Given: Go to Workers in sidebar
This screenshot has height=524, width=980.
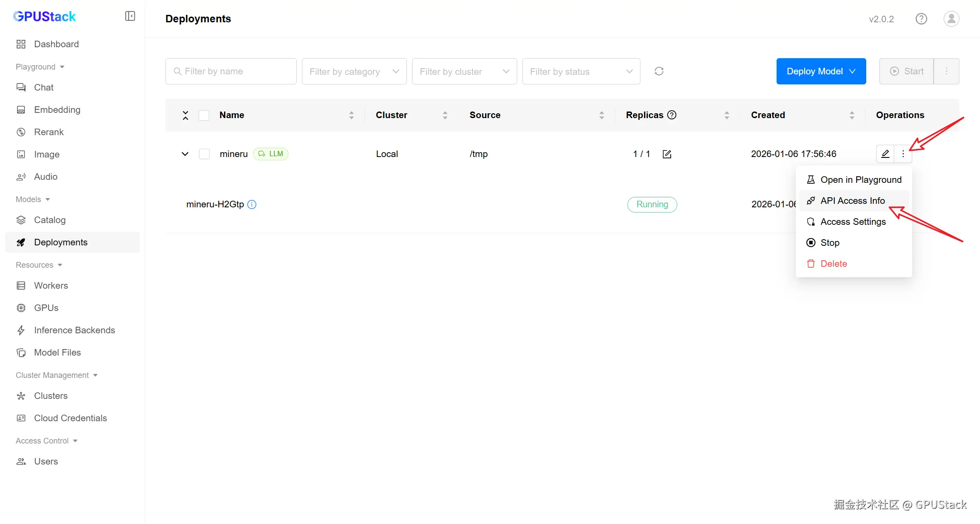Looking at the screenshot, I should pos(51,286).
